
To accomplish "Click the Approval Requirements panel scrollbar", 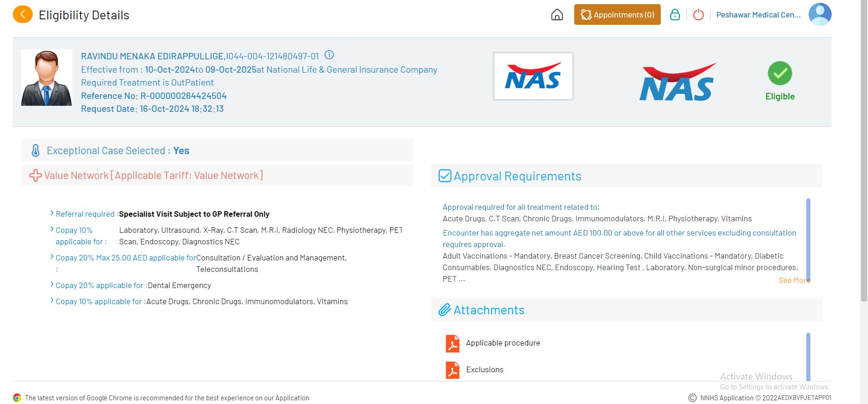I will 808,239.
